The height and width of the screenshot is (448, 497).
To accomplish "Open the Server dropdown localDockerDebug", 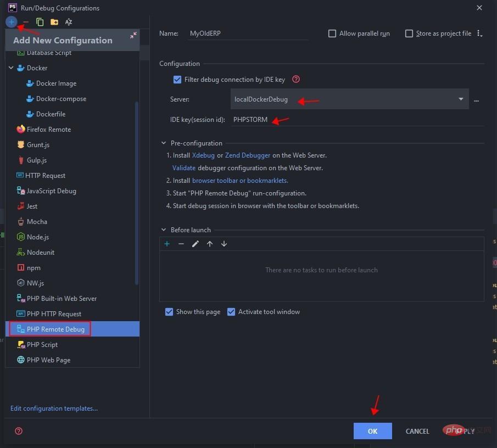I will pyautogui.click(x=350, y=99).
